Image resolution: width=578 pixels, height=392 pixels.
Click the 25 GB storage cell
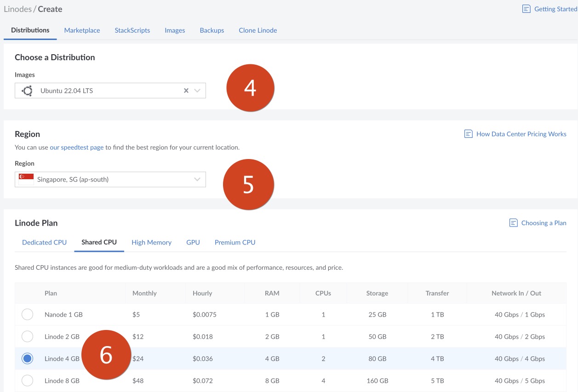378,315
